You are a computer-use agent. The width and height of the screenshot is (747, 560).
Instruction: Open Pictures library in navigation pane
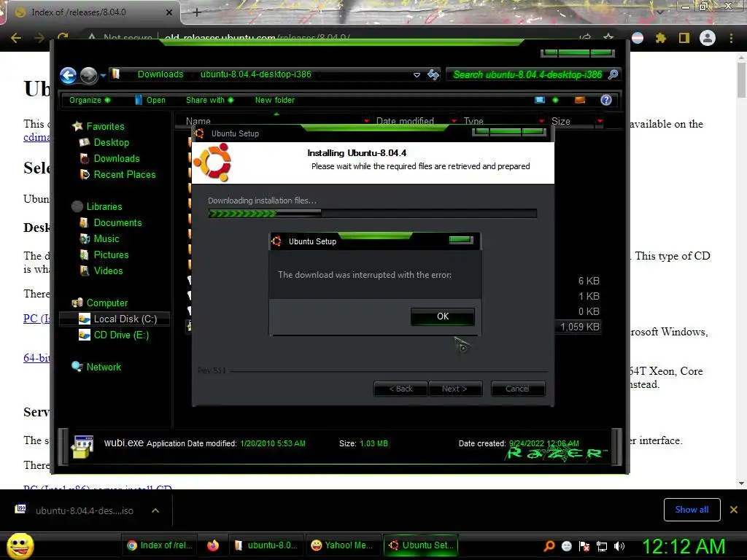[111, 254]
